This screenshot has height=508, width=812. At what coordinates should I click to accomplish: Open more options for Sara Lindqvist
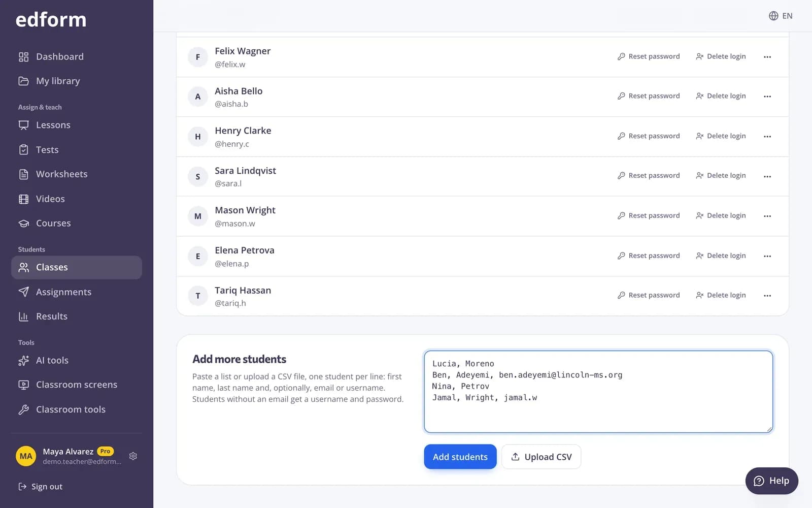point(767,176)
